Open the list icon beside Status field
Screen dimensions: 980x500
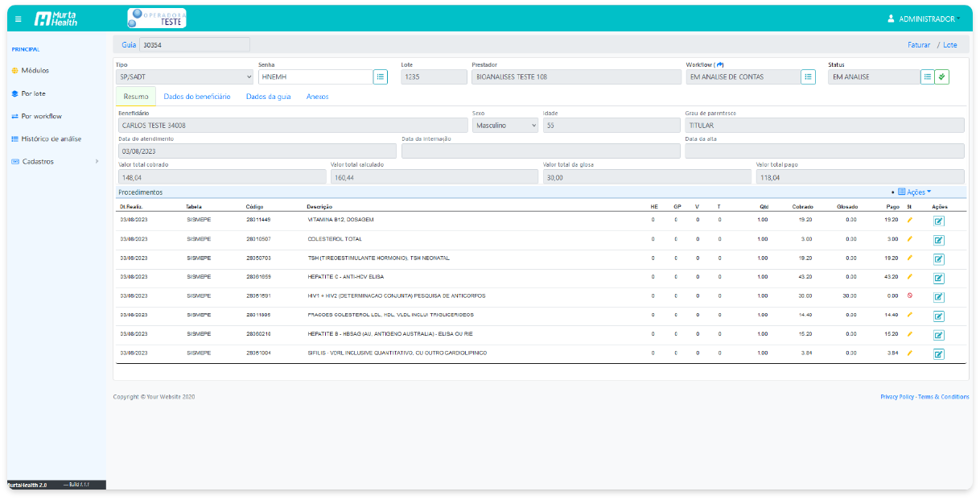(928, 76)
